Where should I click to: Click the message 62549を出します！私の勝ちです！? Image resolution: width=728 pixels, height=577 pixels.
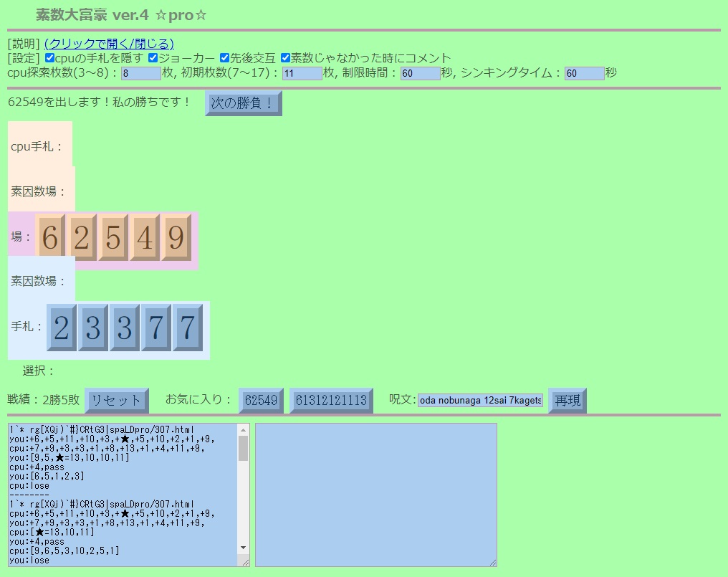point(100,102)
